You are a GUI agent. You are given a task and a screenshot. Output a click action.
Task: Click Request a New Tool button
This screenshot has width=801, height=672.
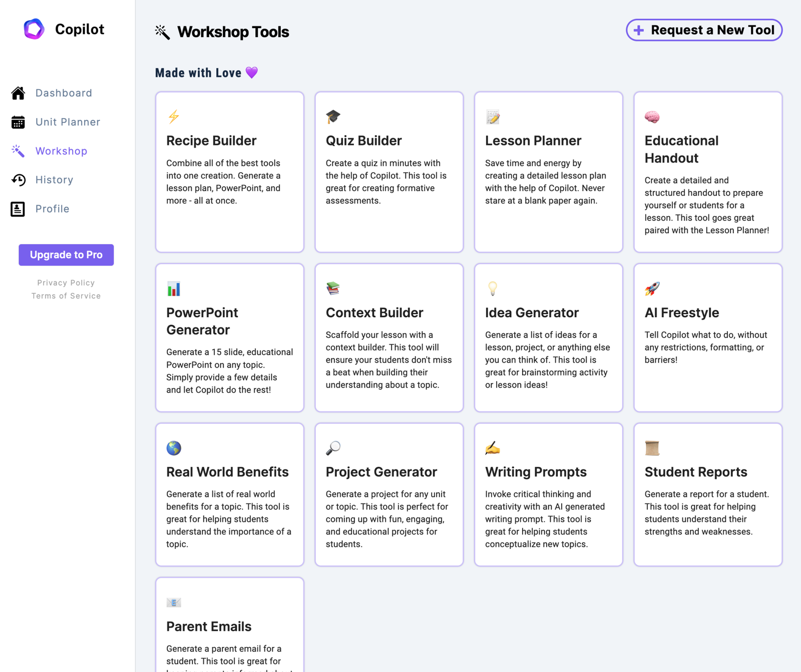704,30
